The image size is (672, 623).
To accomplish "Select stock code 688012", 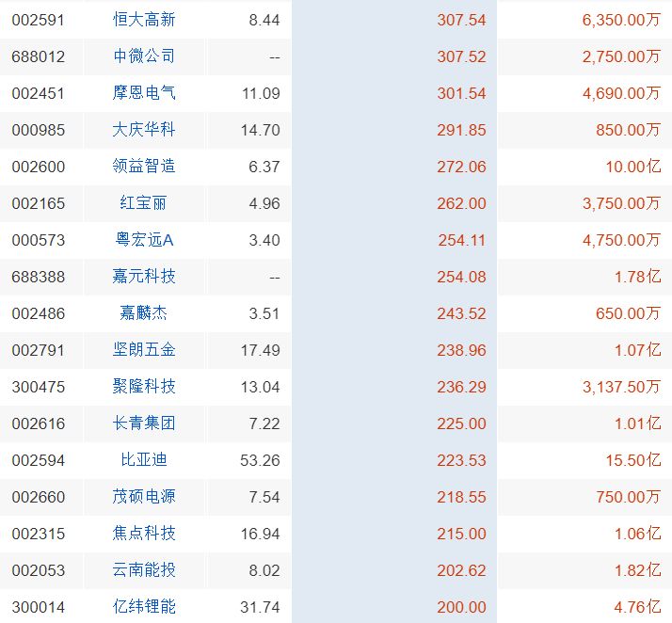I will [x=39, y=56].
